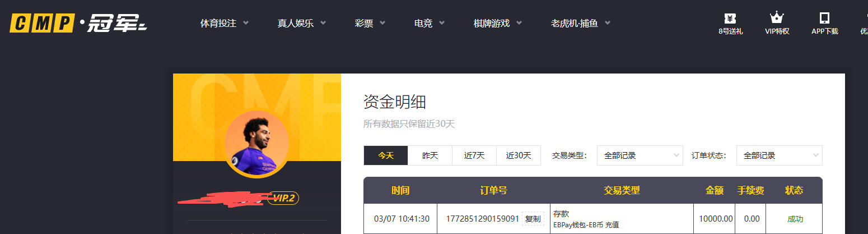The image size is (868, 234).
Task: Open the 彩票 navigation menu
Action: pyautogui.click(x=370, y=24)
